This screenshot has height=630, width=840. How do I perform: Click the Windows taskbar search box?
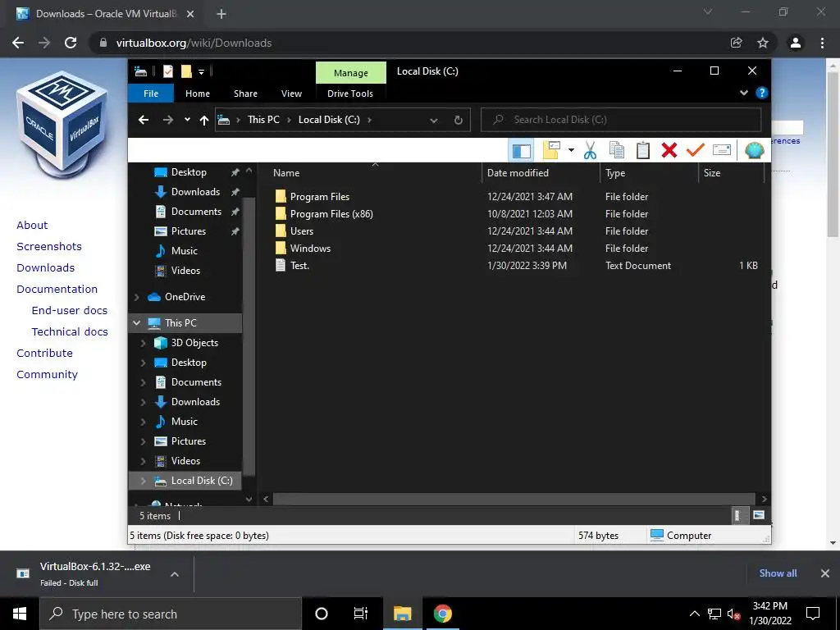(x=171, y=614)
